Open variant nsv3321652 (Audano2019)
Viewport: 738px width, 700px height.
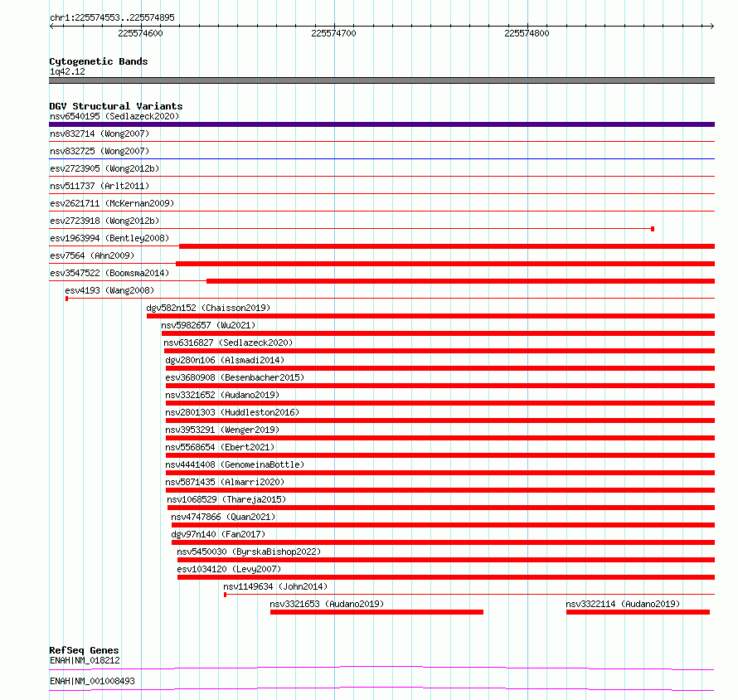[222, 395]
